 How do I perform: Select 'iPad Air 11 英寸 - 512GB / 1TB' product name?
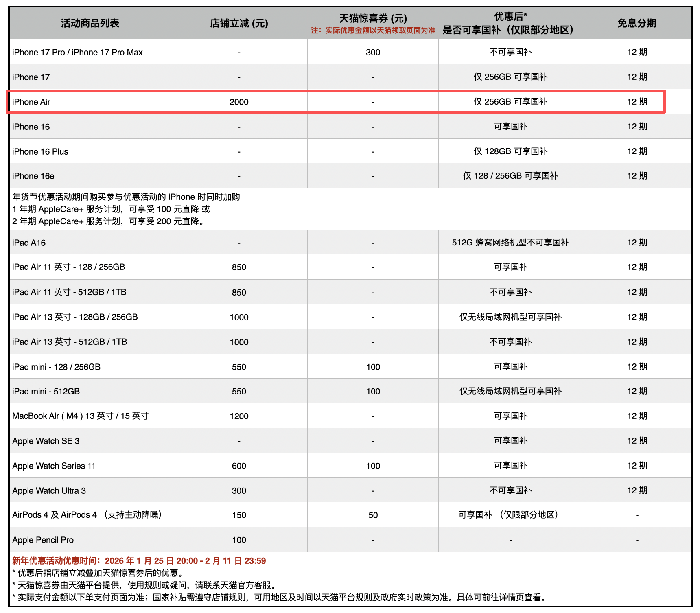(69, 292)
